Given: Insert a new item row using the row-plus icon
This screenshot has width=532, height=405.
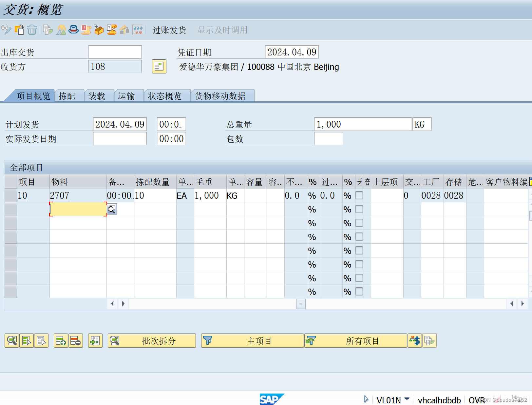Looking at the screenshot, I should (61, 340).
